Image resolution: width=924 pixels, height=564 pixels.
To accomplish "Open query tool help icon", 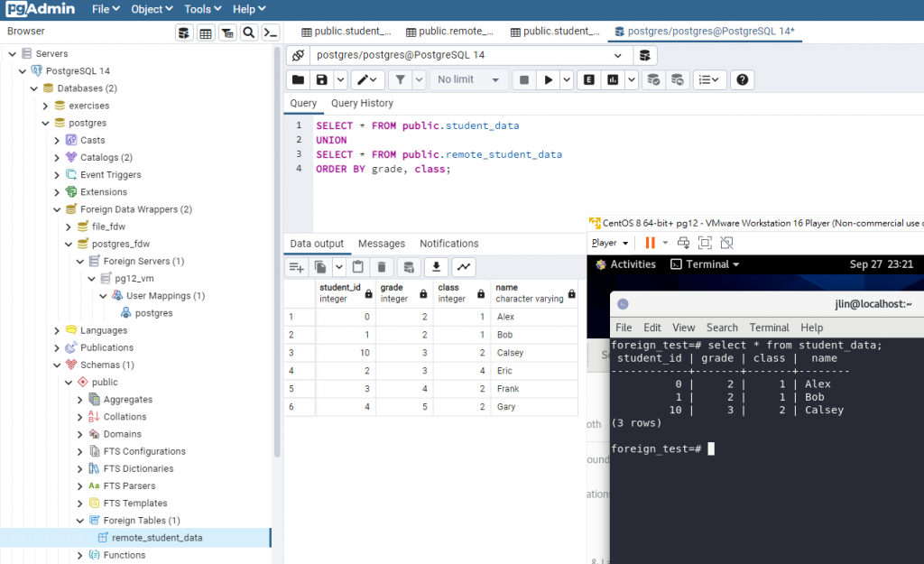I will (x=742, y=79).
